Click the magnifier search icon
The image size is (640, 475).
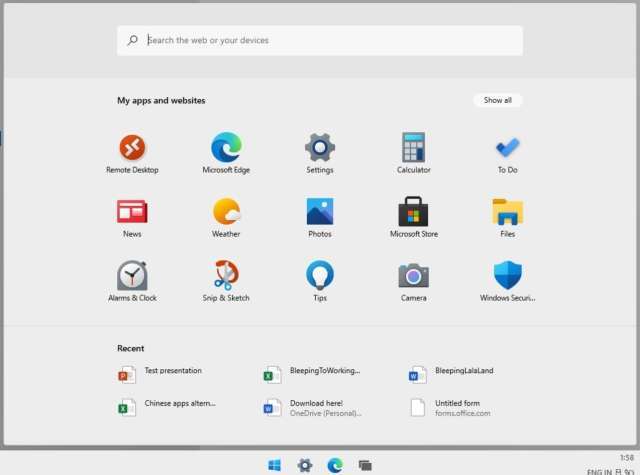132,40
